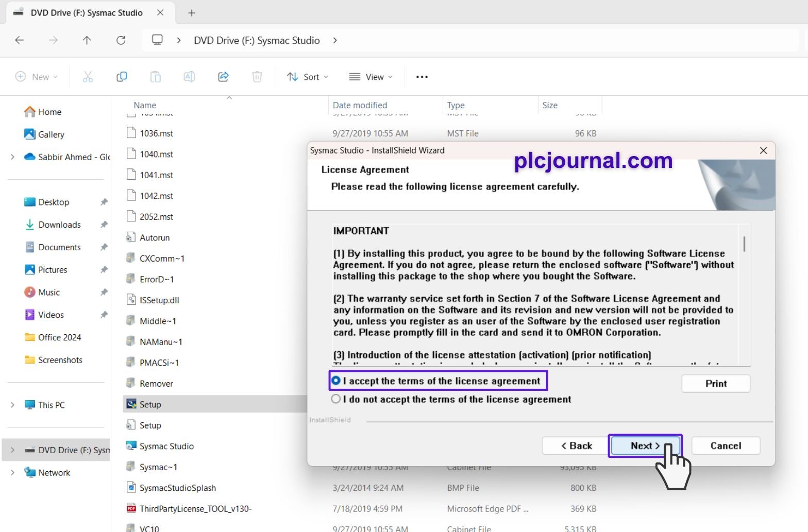Expand the Network tree node

tap(12, 473)
